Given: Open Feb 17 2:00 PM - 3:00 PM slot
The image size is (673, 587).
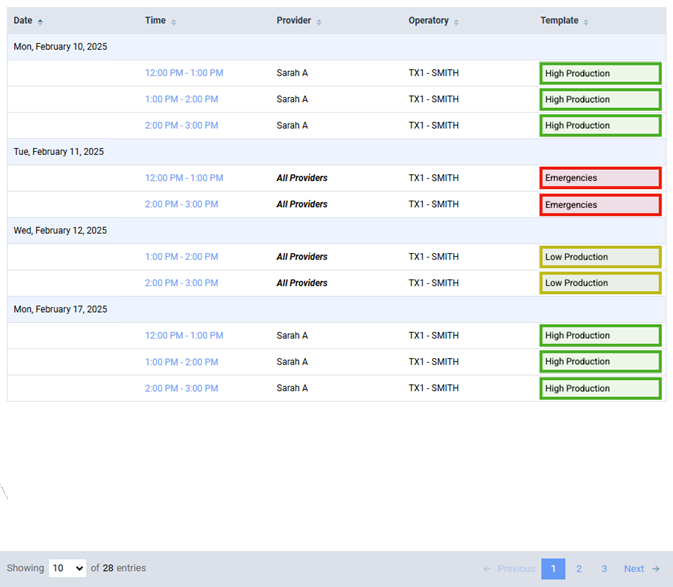Looking at the screenshot, I should [x=182, y=388].
